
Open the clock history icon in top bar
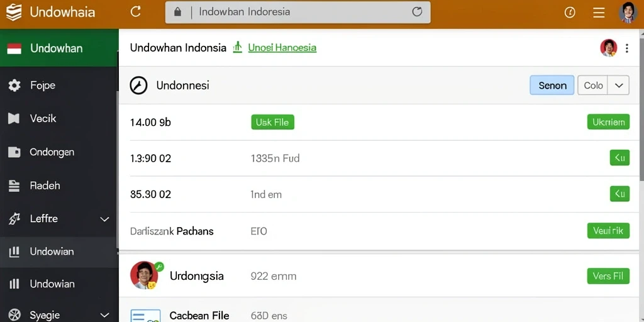[x=570, y=13]
